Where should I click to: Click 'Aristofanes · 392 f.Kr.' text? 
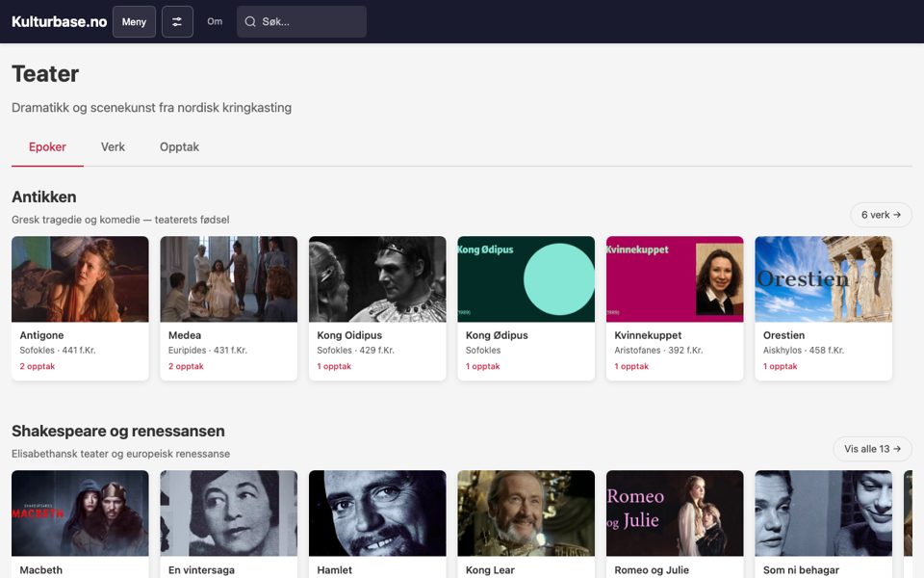coord(658,351)
